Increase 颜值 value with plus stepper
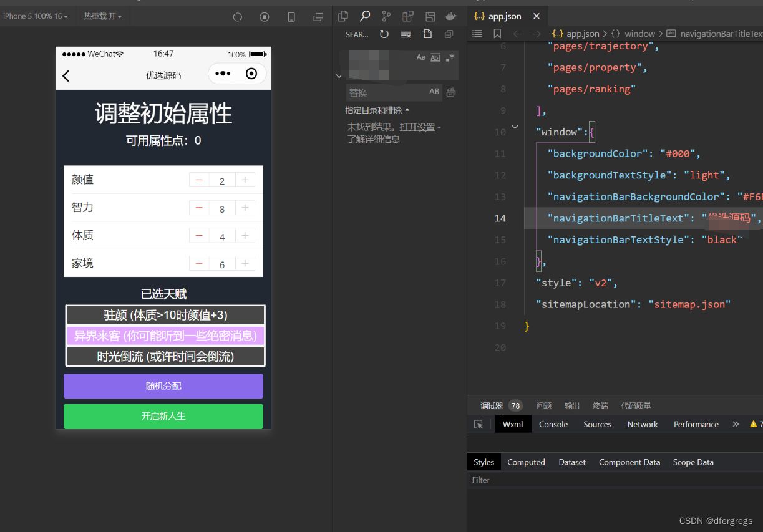 click(245, 180)
